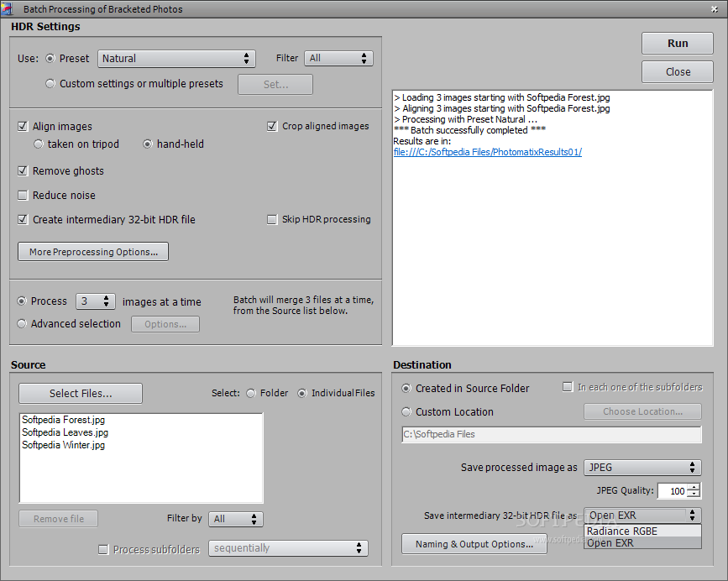Choose hand-held alignment option
The height and width of the screenshot is (581, 728).
[147, 144]
